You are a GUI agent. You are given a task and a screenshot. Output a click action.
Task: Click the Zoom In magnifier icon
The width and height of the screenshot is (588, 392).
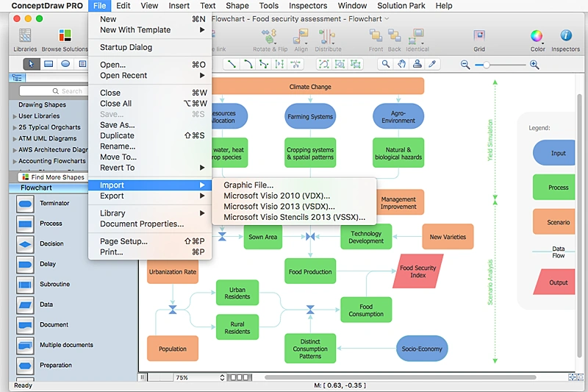click(534, 65)
